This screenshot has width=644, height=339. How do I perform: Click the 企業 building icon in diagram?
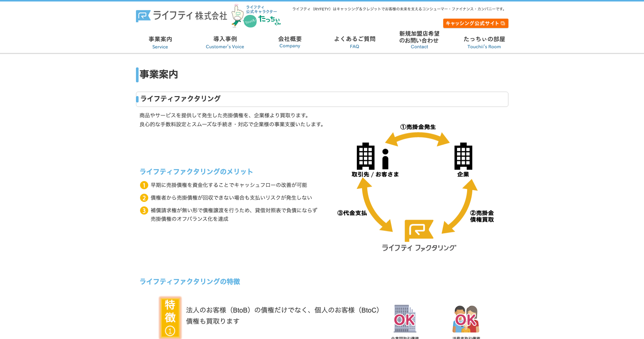coord(463,156)
